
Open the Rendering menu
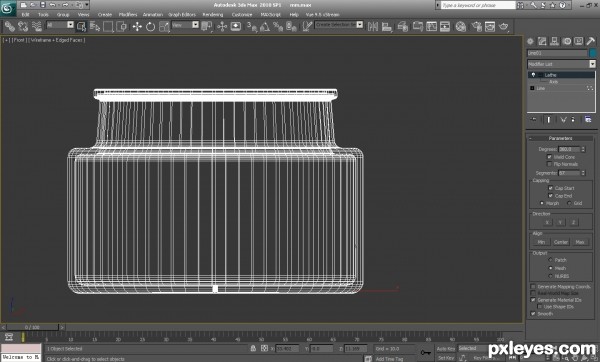(x=213, y=15)
